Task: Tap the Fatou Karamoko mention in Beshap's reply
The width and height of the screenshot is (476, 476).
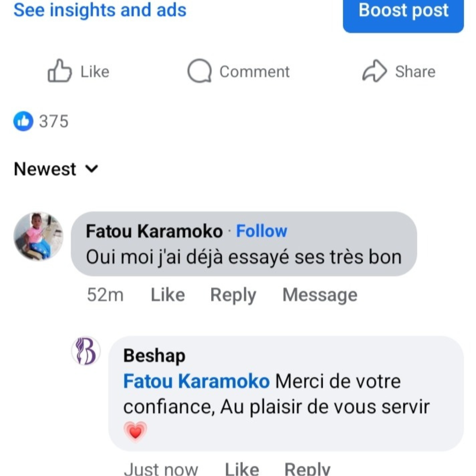Action: [196, 381]
